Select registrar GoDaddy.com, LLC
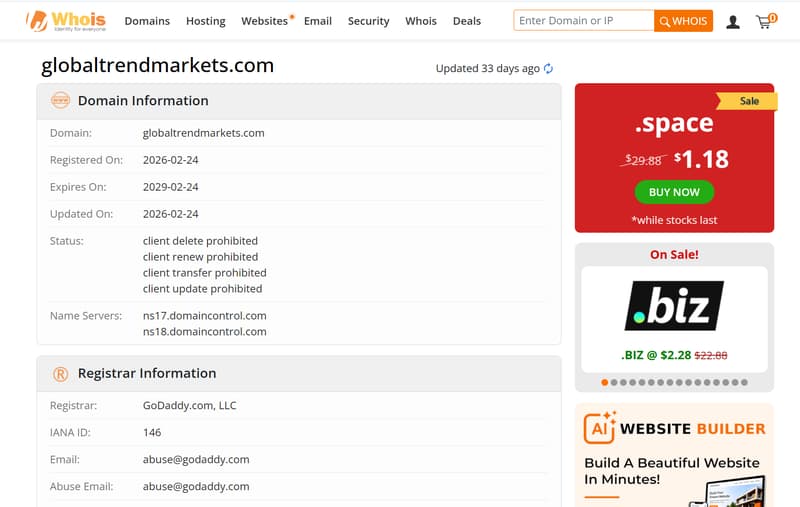The height and width of the screenshot is (507, 800). click(189, 405)
